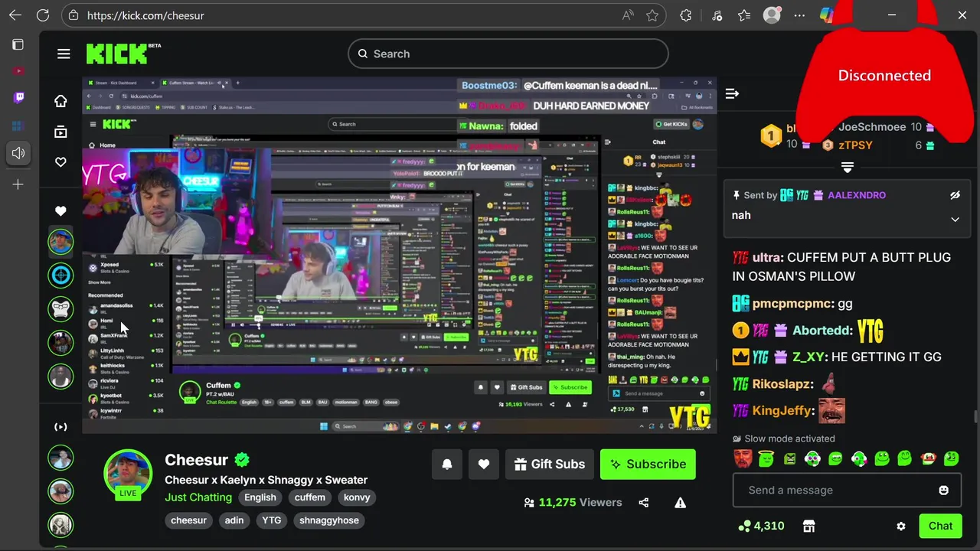Click the recommended live broadcast icon
This screenshot has height=551, width=980.
click(60, 427)
